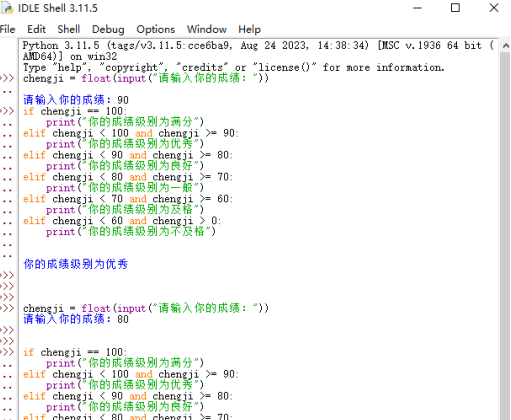Click first 'elif chengji < 100 and chengji >= 90' line
This screenshot has width=511, height=420.
click(130, 133)
